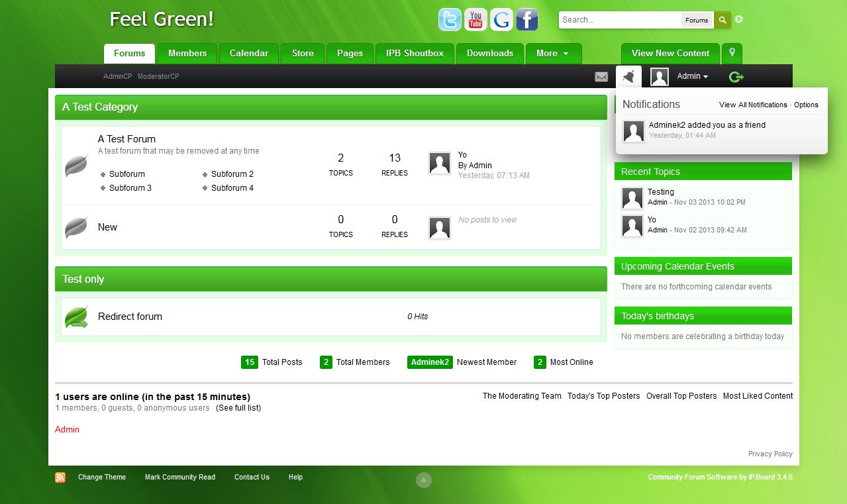Switch to the Members tab

187,53
